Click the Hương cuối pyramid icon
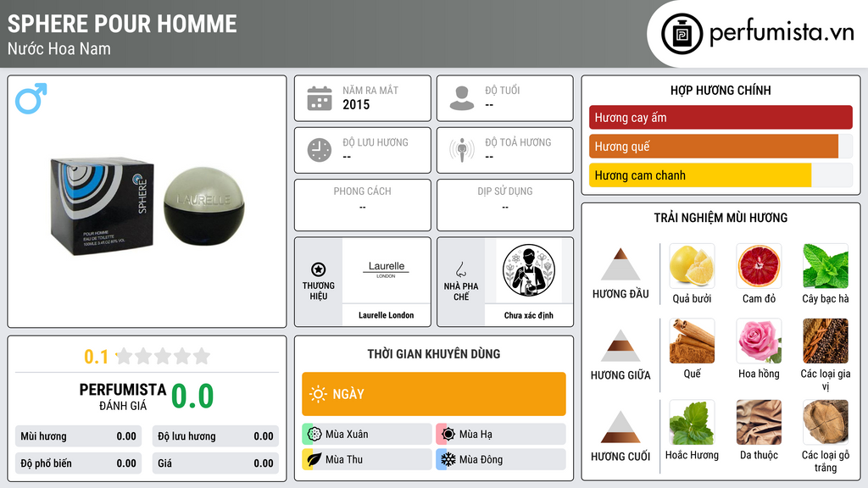This screenshot has height=488, width=868. coord(620,427)
